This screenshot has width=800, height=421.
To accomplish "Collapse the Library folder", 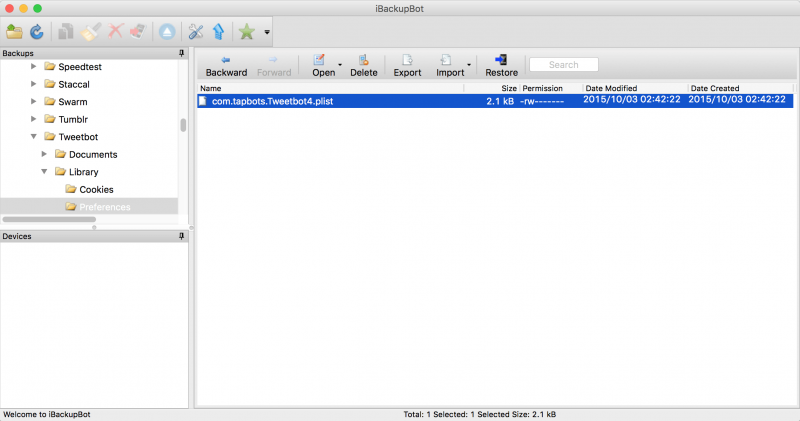I will pos(44,171).
